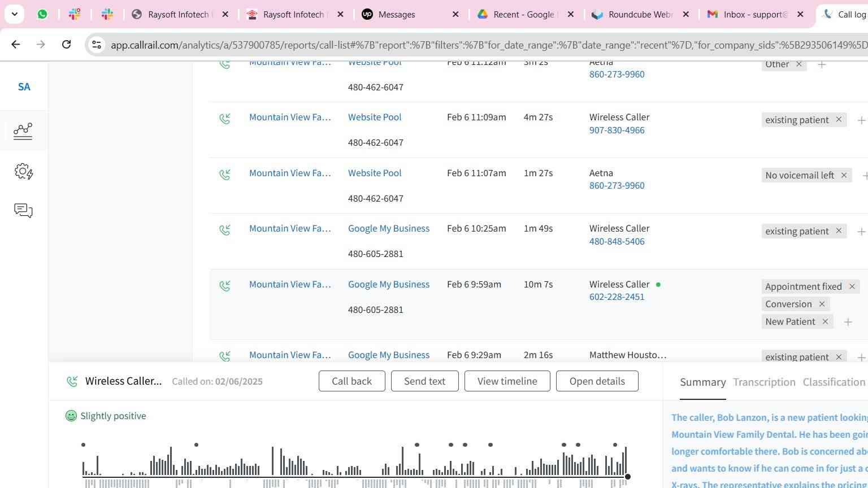Click the View timeline button
The height and width of the screenshot is (488, 868).
(x=507, y=381)
